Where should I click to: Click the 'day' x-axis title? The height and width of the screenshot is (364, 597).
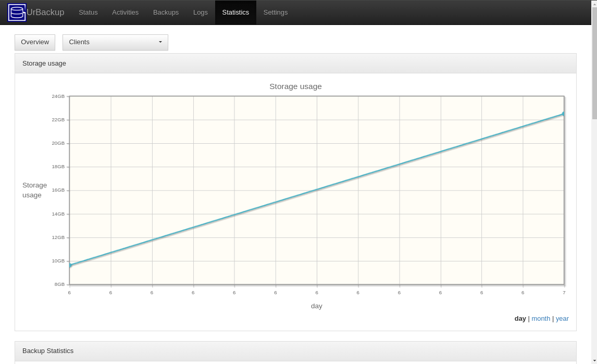tap(316, 306)
